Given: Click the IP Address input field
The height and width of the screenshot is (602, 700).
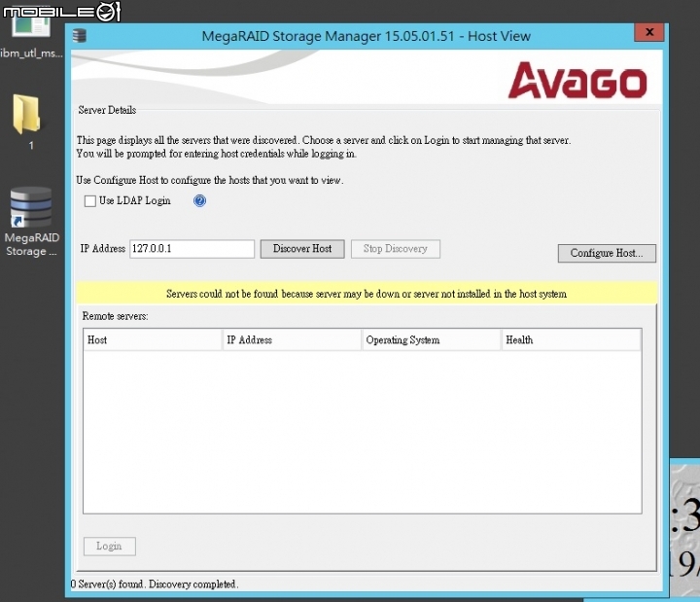Looking at the screenshot, I should [192, 249].
